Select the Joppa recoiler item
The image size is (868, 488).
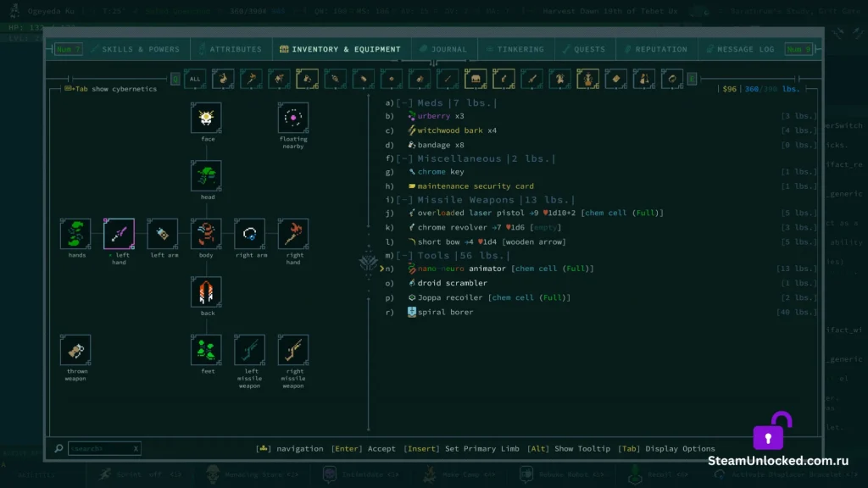(x=601, y=297)
